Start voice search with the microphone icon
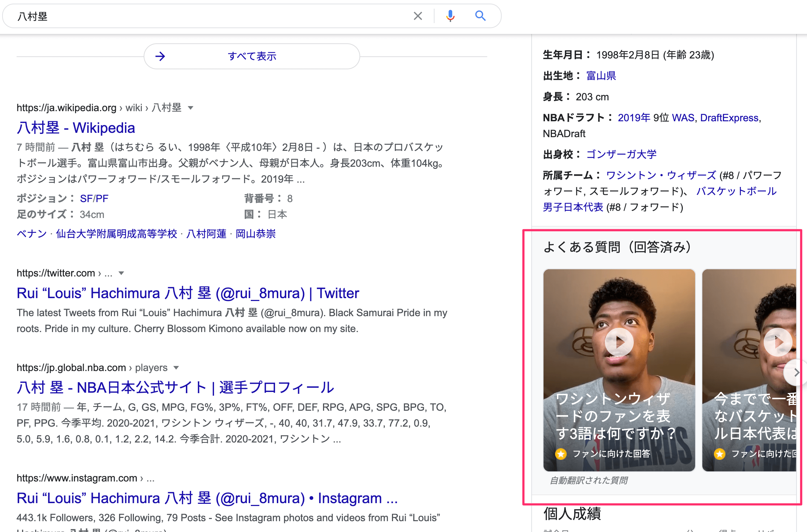 (450, 16)
